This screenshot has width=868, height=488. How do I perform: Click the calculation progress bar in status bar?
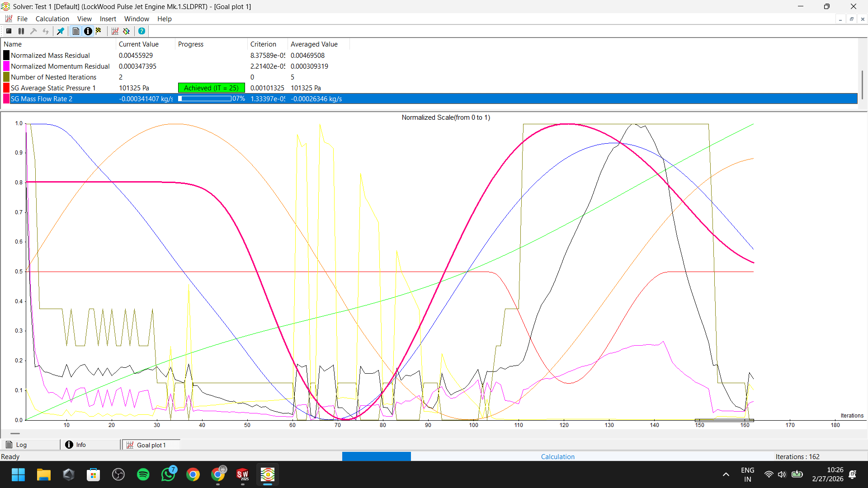[x=377, y=456]
